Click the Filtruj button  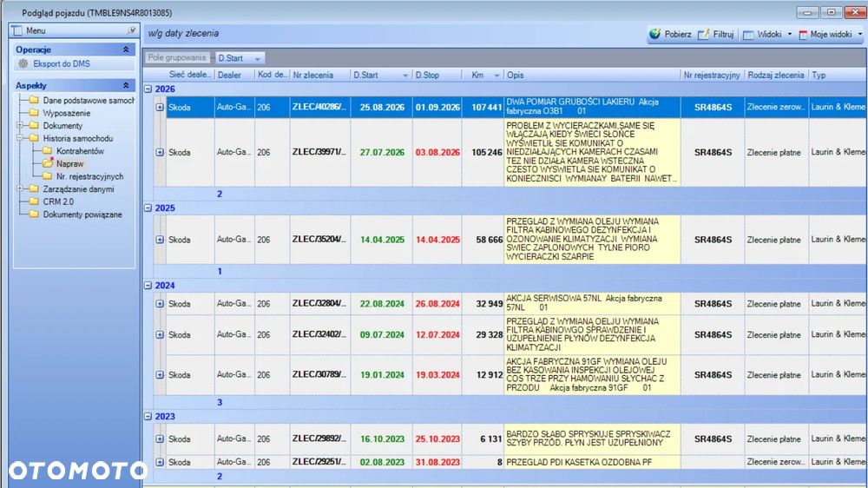[x=716, y=35]
